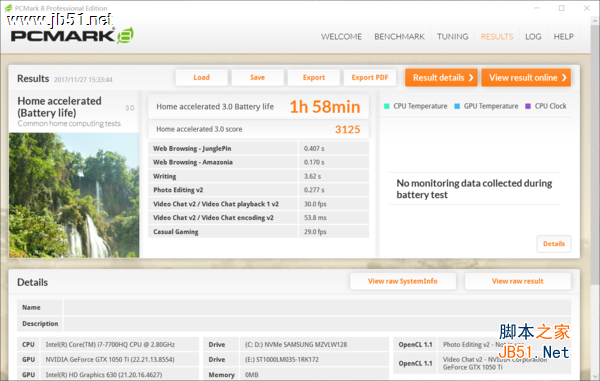600x381 pixels.
Task: Click the 1h 58min battery life value
Action: [324, 107]
